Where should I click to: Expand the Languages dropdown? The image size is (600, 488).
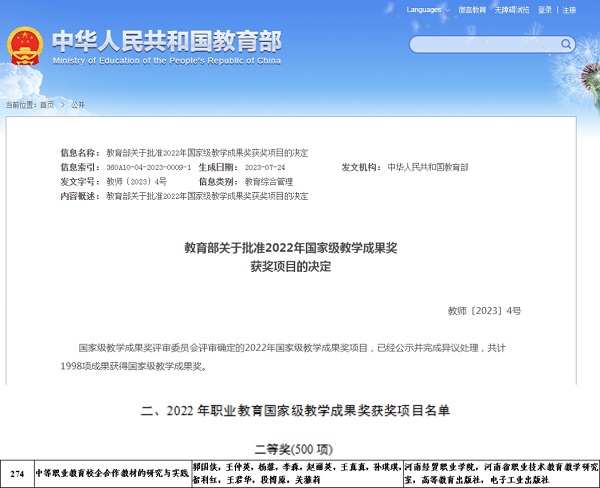428,9
